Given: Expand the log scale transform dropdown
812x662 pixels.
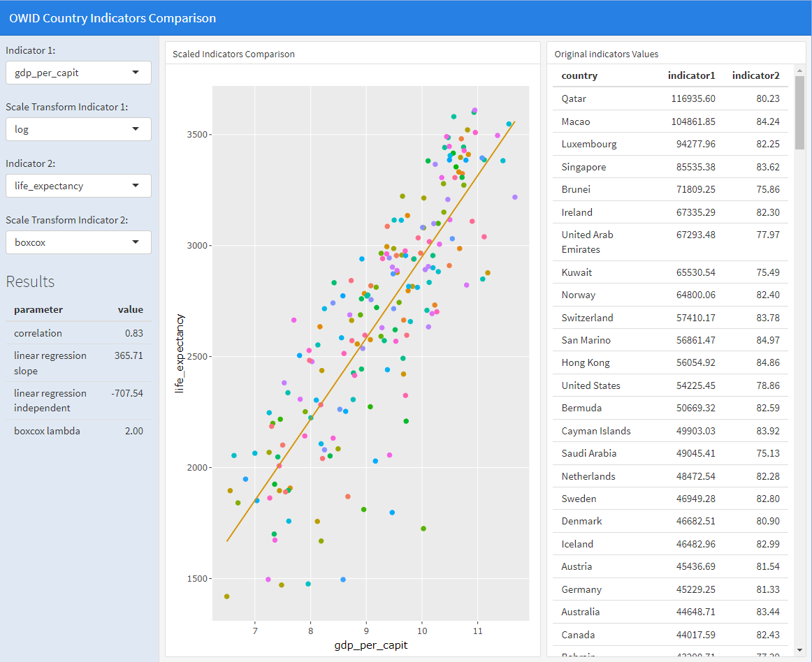Looking at the screenshot, I should tap(78, 129).
